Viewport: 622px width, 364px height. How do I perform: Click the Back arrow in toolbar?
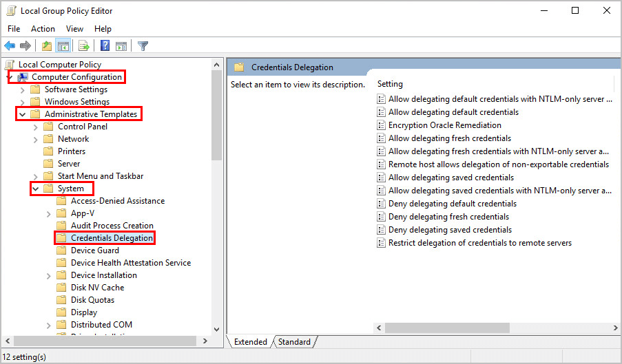(x=10, y=46)
